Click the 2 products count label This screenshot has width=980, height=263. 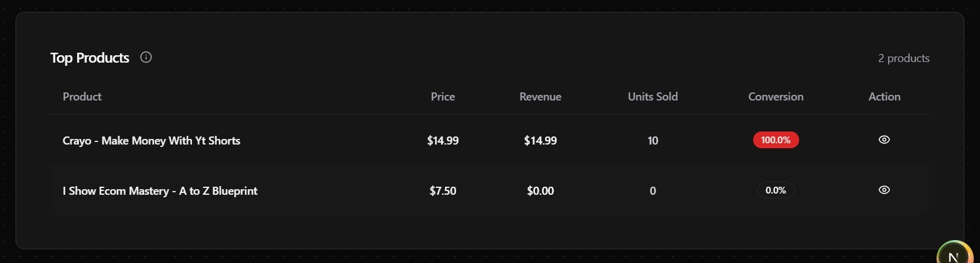click(x=904, y=58)
